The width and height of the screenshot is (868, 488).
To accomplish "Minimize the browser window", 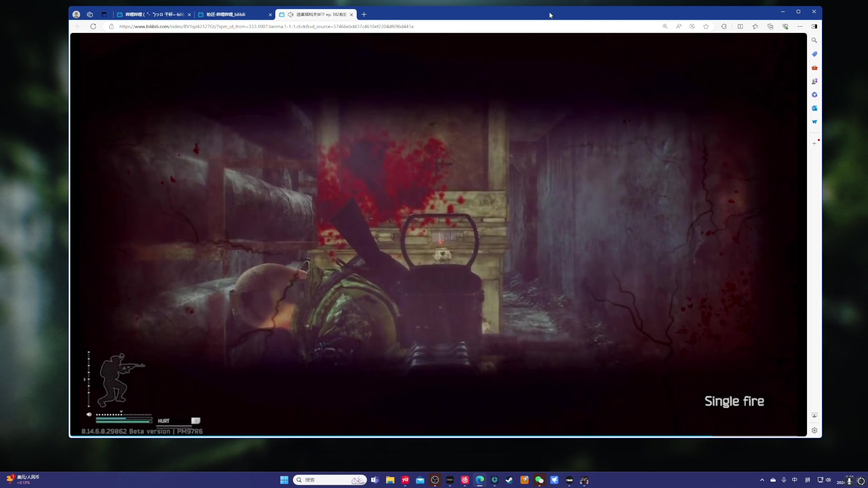I will (783, 12).
